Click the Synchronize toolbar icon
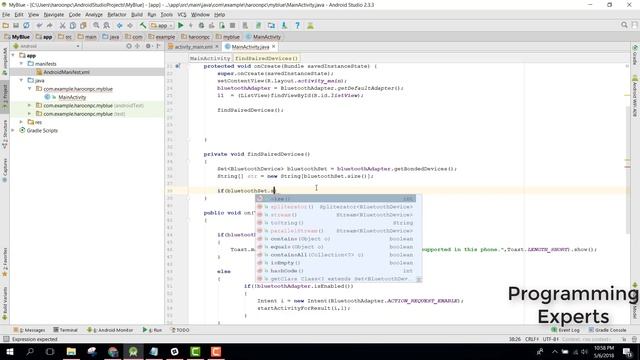The image size is (640, 360). pyautogui.click(x=27, y=25)
